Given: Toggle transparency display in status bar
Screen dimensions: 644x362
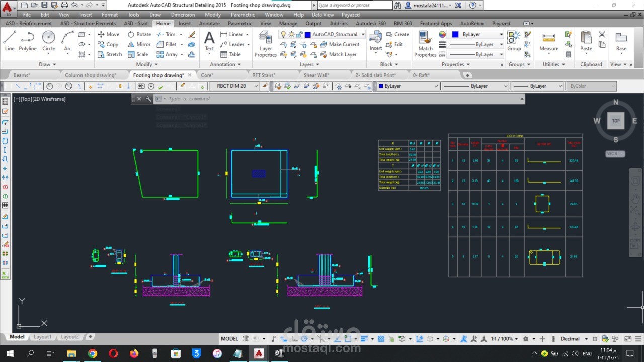Looking at the screenshot, I should click(x=381, y=339).
